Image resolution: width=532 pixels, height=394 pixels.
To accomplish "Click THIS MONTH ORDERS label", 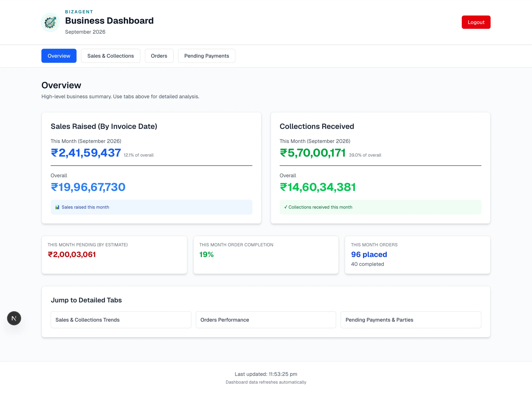I will point(374,245).
